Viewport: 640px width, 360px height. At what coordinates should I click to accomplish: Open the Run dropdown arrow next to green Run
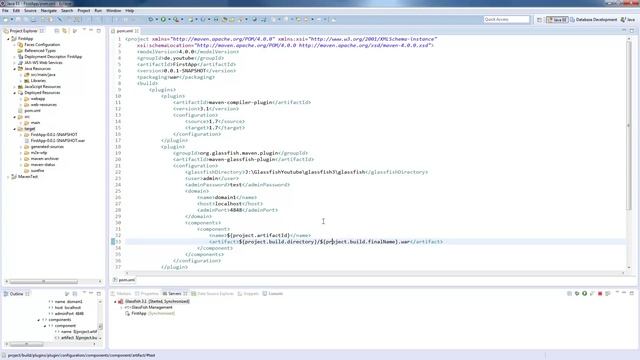[169, 20]
